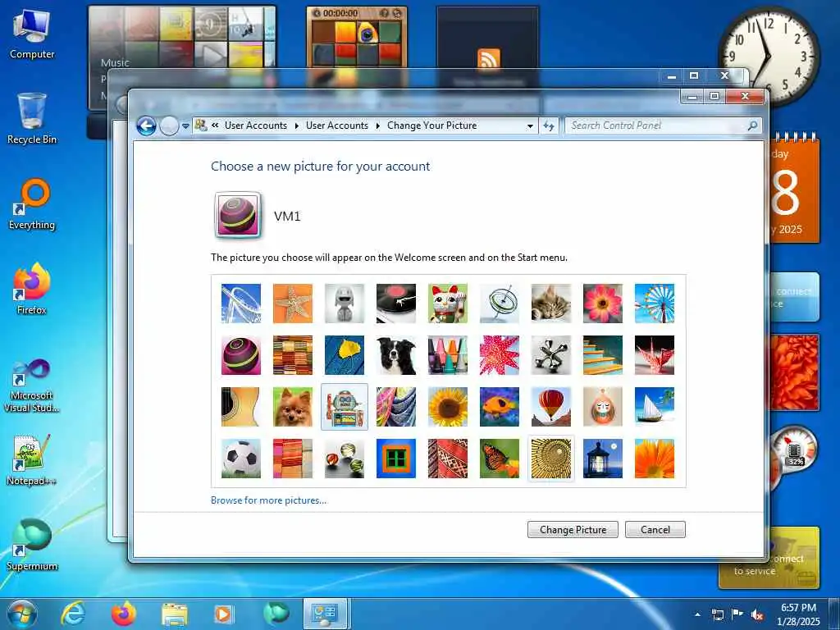Viewport: 840px width, 630px height.
Task: Choose the orange stairs picture
Action: (603, 355)
